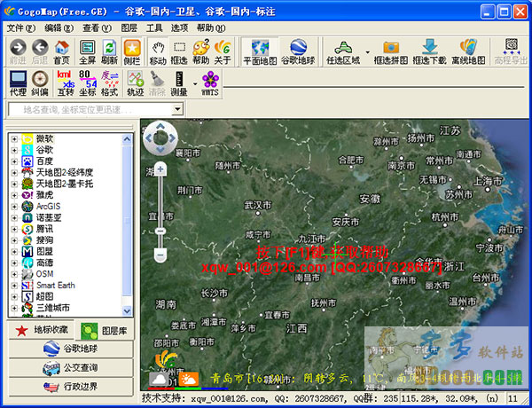The height and width of the screenshot is (408, 532).
Task: Toggle the 侧栏 sidebar star icon
Action: coord(132,51)
